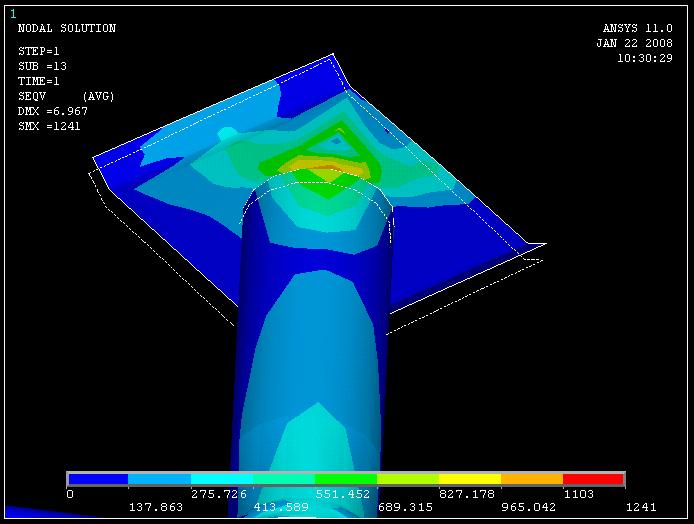Click the yellow-green legend swatch after 689.315

coord(408,479)
